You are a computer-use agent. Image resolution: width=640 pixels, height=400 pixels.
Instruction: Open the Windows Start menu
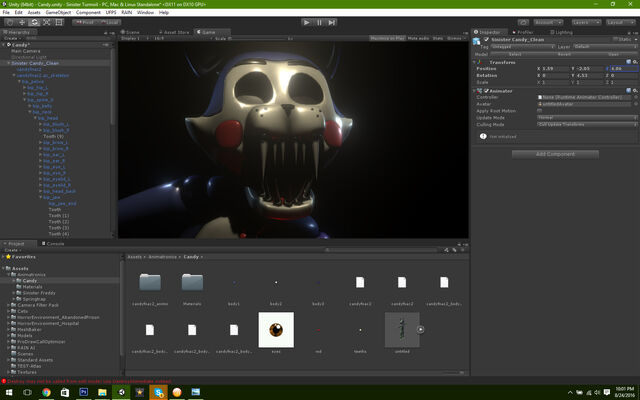point(9,392)
